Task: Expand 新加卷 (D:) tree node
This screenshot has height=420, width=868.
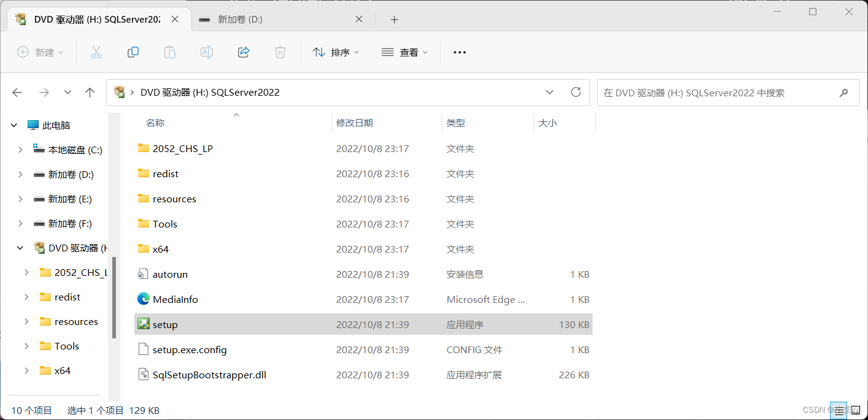Action: [20, 174]
